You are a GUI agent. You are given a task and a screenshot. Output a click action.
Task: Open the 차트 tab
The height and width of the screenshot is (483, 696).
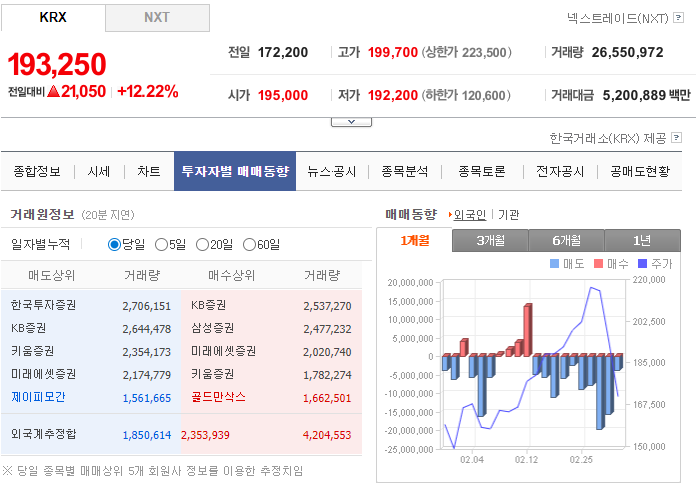click(x=148, y=171)
